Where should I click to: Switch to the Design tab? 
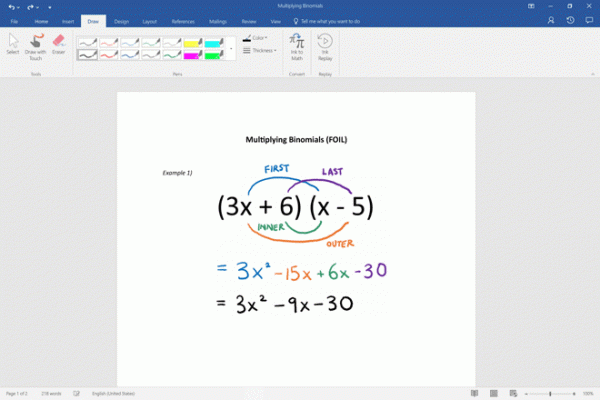tap(121, 21)
